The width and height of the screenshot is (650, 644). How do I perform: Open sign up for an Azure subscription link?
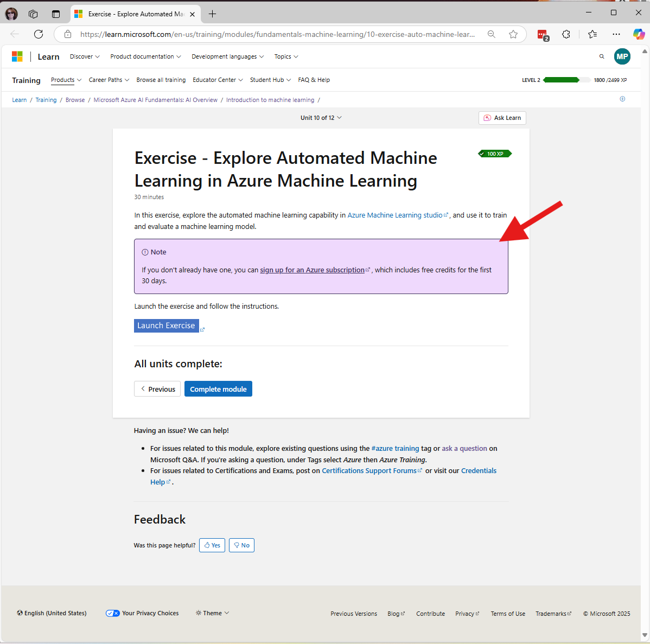[x=315, y=270]
